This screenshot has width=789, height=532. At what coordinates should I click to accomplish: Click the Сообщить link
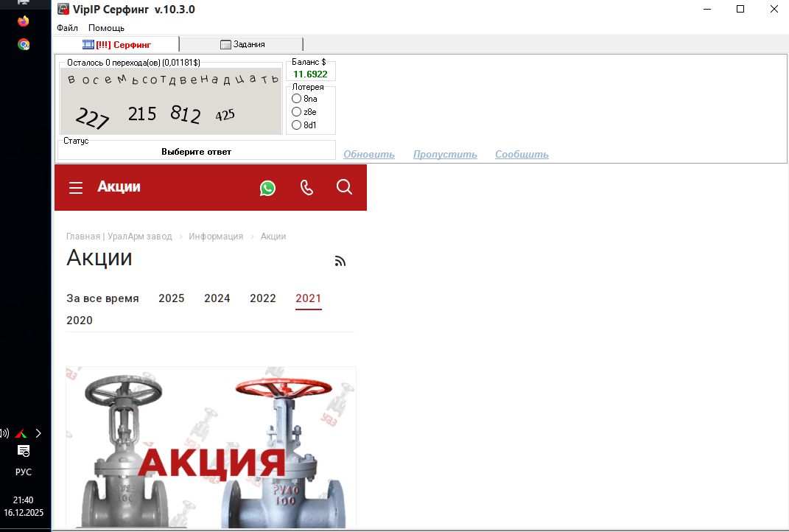[x=522, y=154]
